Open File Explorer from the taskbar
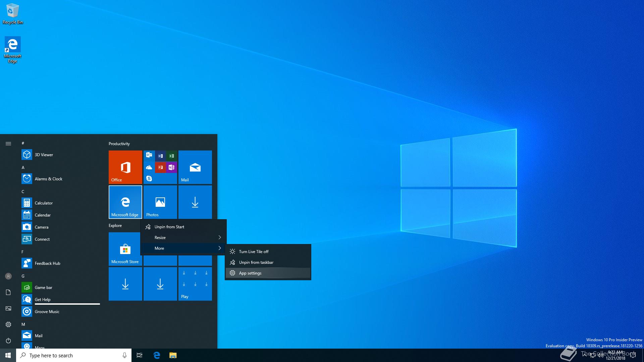Screen dimensions: 644x362 (x=173, y=355)
